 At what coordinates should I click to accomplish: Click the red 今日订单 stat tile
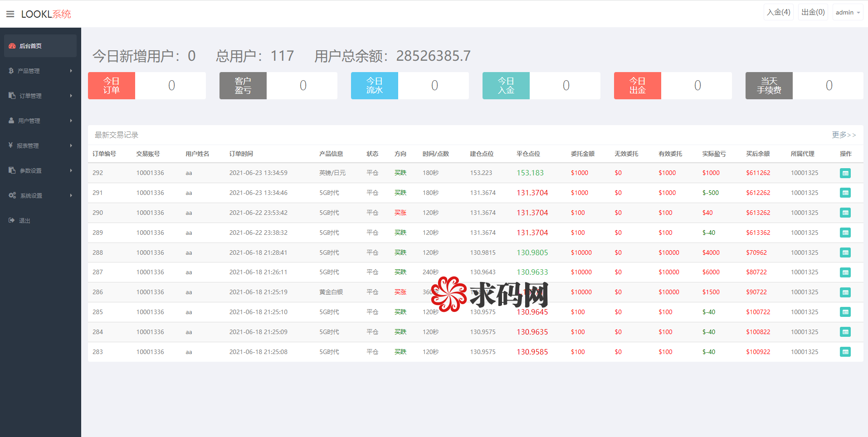pos(112,86)
